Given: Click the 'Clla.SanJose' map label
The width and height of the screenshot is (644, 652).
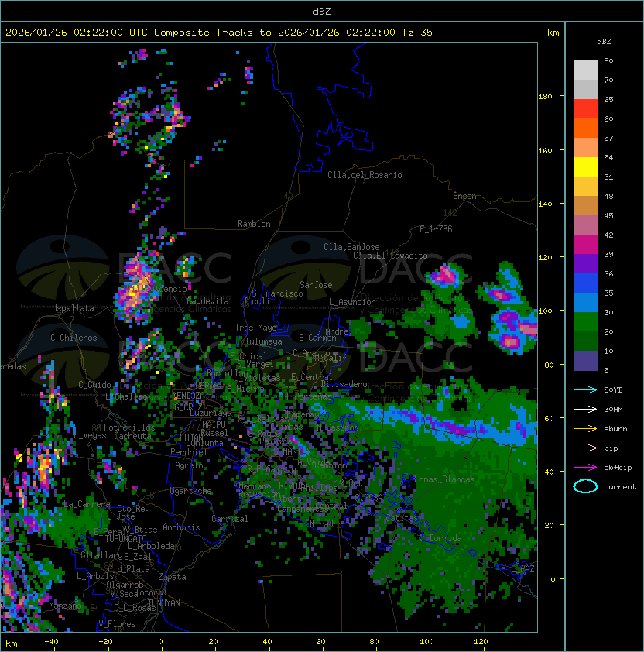Looking at the screenshot, I should [351, 247].
